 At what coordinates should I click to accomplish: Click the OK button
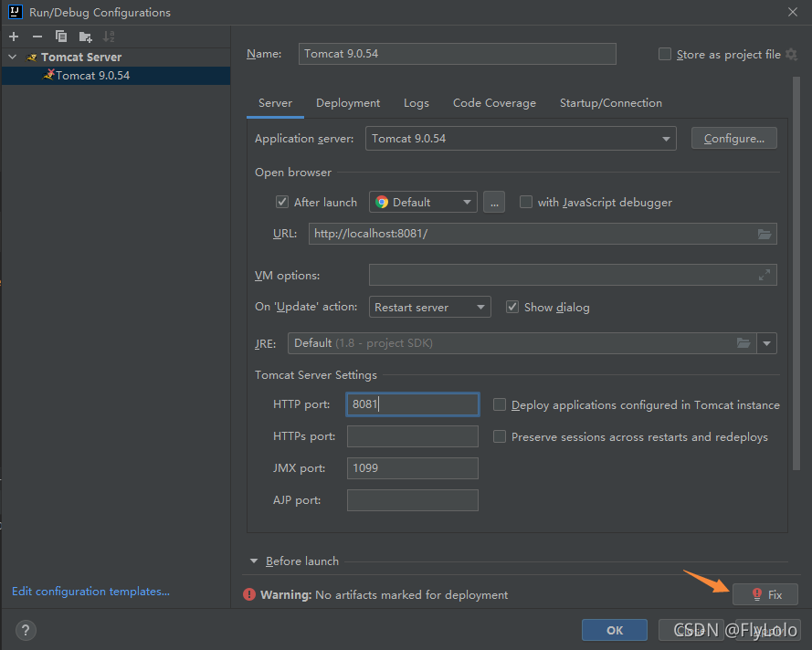click(615, 630)
